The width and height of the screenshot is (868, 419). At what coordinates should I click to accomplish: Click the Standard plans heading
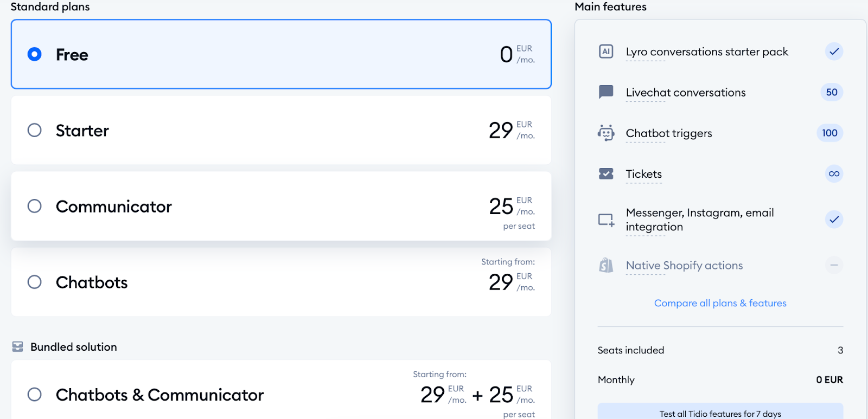click(x=50, y=7)
